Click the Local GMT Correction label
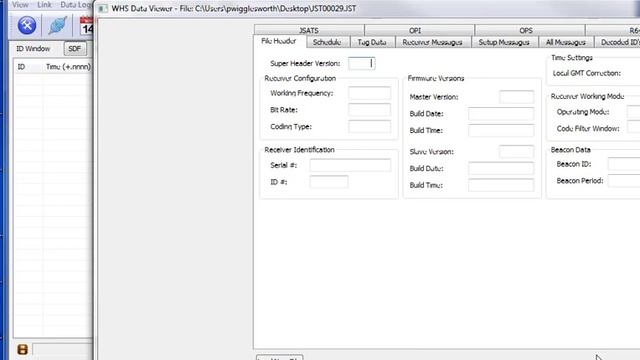The image size is (640, 360). tap(587, 73)
